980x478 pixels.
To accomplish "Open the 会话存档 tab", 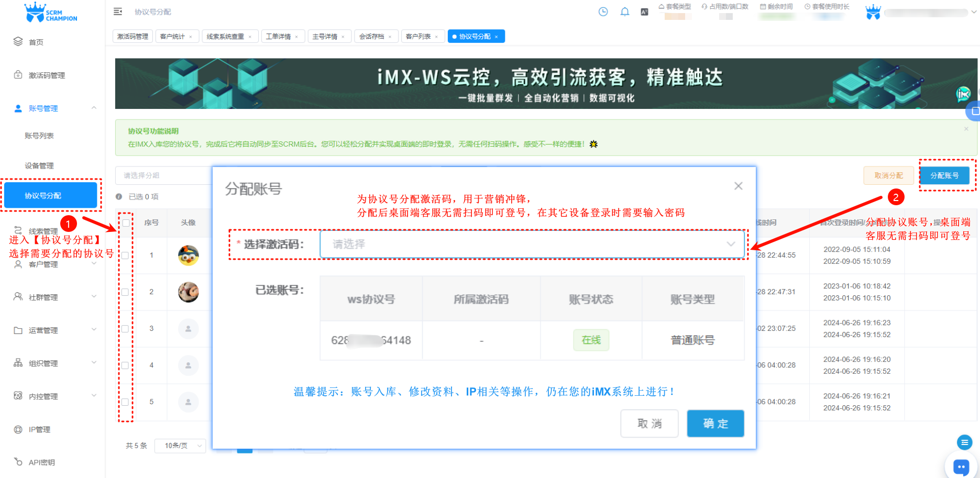I will pos(372,36).
